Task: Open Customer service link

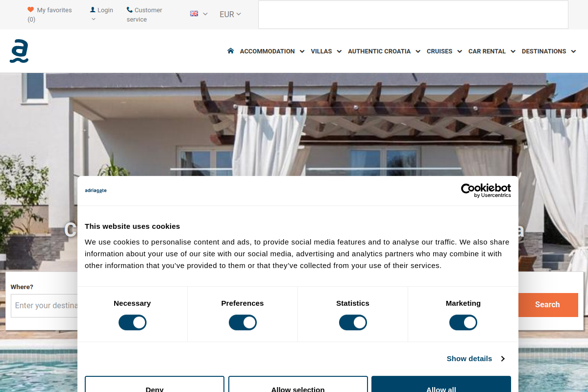Action: point(144,15)
